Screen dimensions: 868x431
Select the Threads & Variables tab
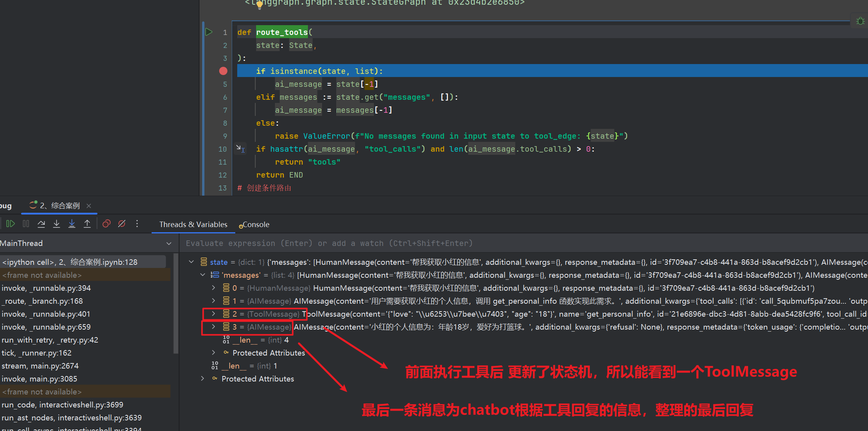[193, 224]
